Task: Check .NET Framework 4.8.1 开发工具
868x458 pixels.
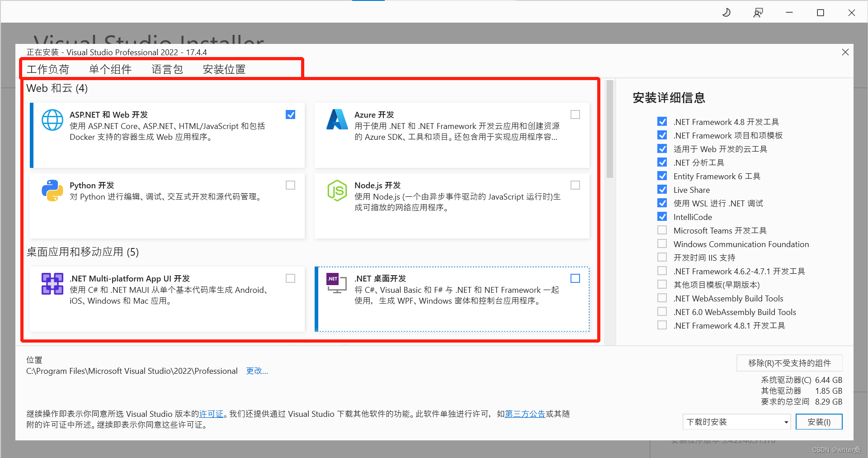Action: tap(662, 325)
